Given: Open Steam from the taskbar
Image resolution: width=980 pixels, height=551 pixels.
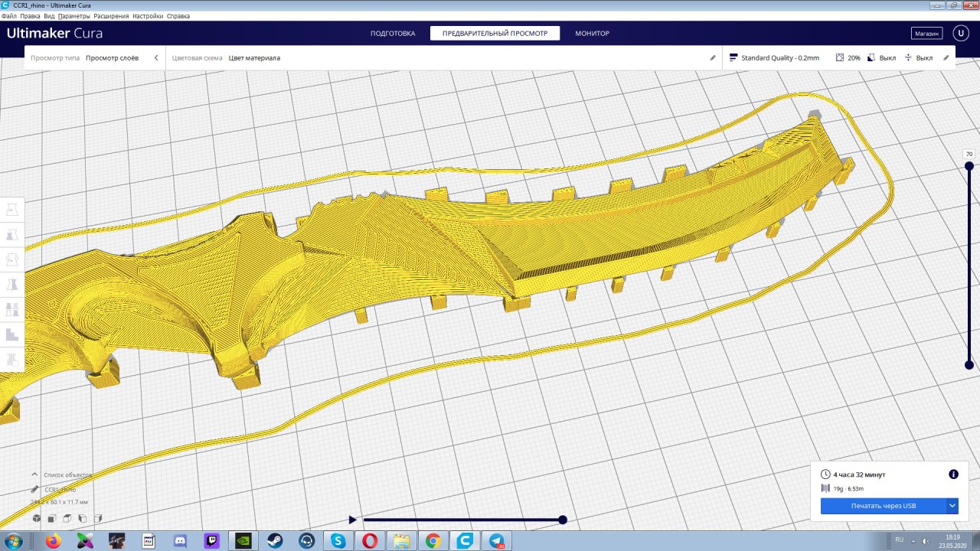Looking at the screenshot, I should click(x=275, y=541).
